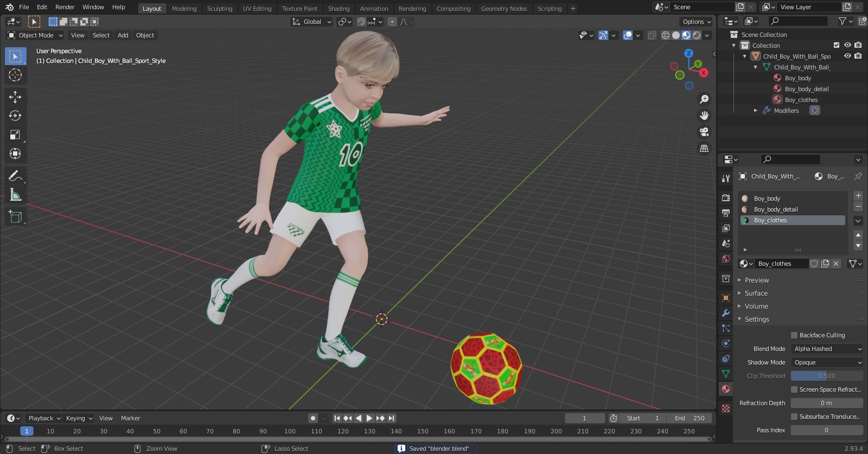Open the Object Data properties tab
Screen dimensions: 868x454
726,374
